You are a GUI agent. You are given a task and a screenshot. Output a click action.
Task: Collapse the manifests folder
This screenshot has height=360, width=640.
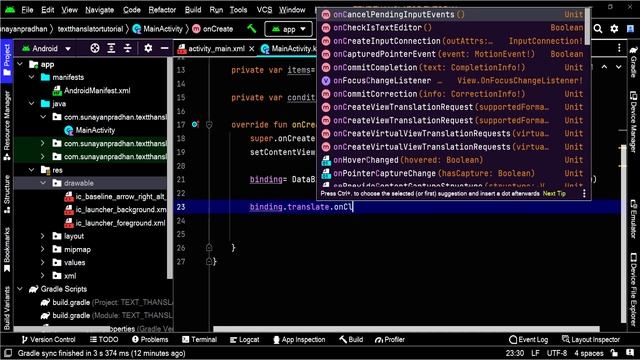pos(31,77)
